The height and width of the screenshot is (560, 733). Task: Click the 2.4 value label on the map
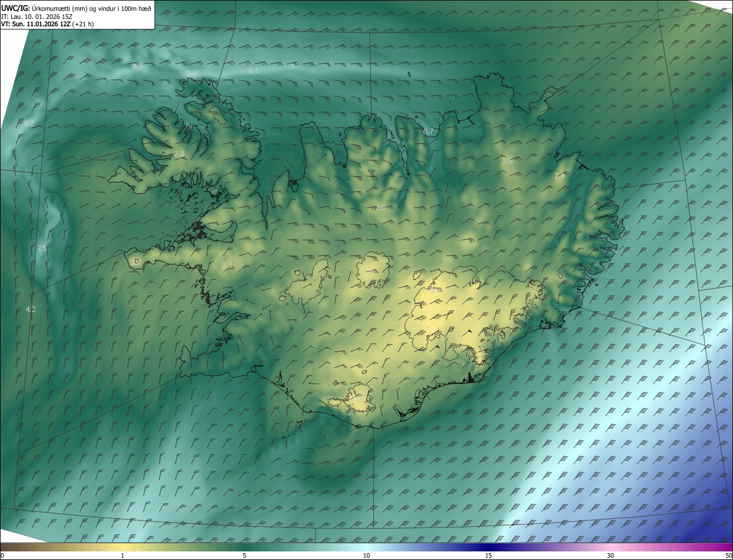(x=559, y=176)
